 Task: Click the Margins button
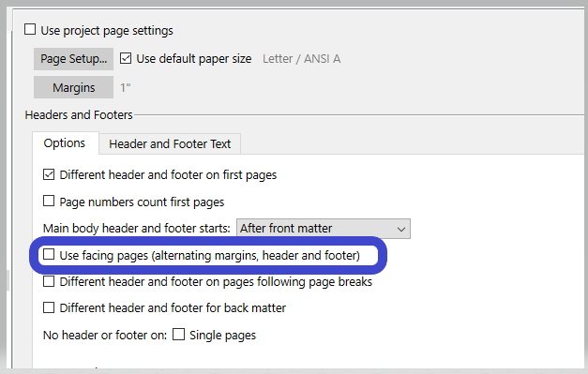pyautogui.click(x=73, y=87)
